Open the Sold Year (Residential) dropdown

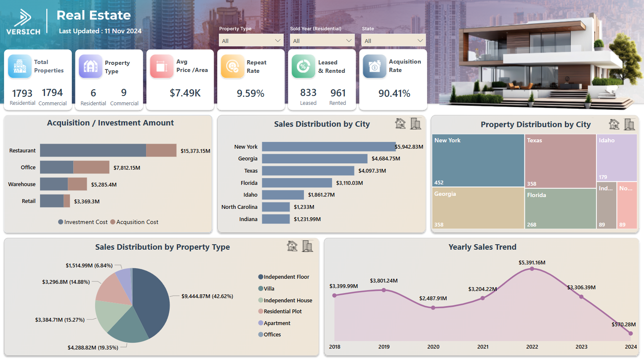pyautogui.click(x=322, y=40)
